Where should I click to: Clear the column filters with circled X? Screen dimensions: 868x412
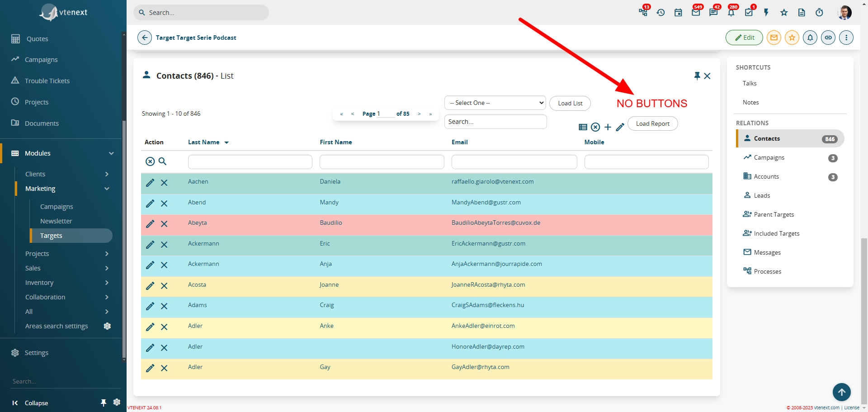pos(150,161)
